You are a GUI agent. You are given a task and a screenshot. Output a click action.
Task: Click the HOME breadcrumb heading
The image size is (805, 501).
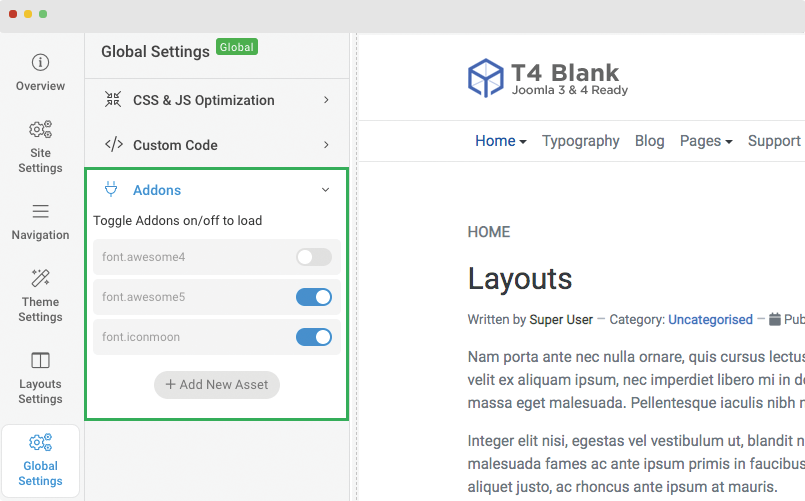pyautogui.click(x=489, y=232)
